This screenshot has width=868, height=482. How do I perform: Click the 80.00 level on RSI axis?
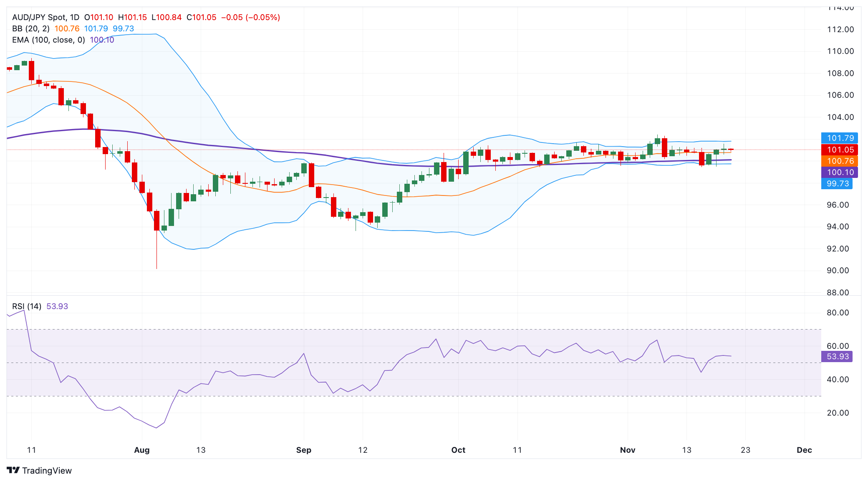point(838,312)
